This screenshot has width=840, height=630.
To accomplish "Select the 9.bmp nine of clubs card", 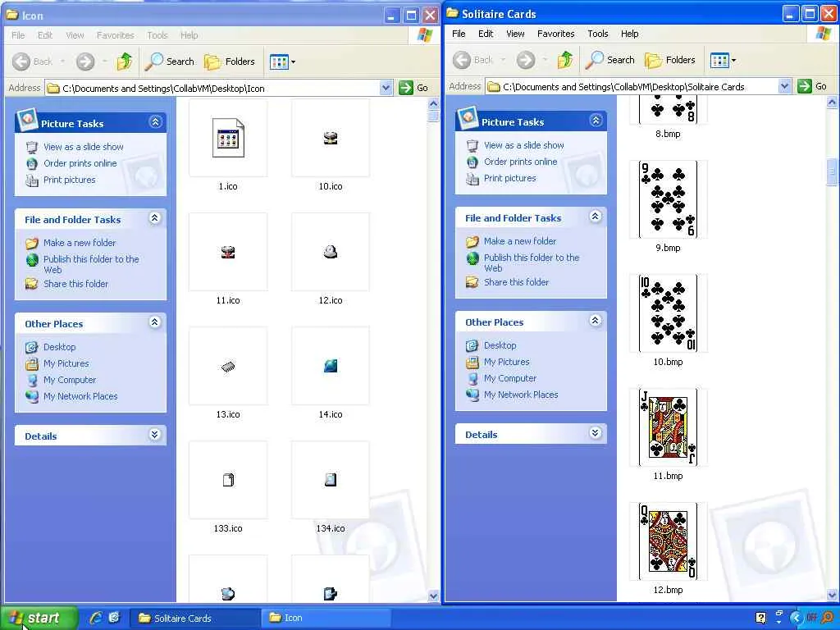I will 668,199.
